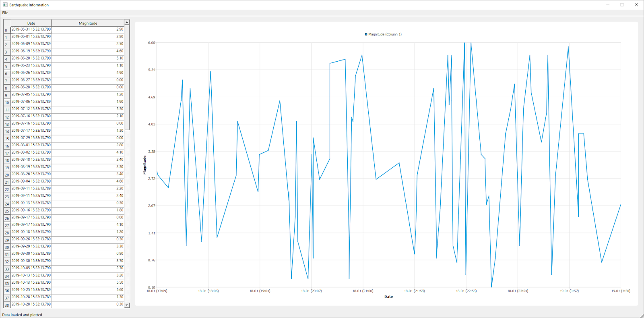Viewport: 644px width, 318px height.
Task: Select magnitude cell 5.30 in row 11
Action: 88,109
